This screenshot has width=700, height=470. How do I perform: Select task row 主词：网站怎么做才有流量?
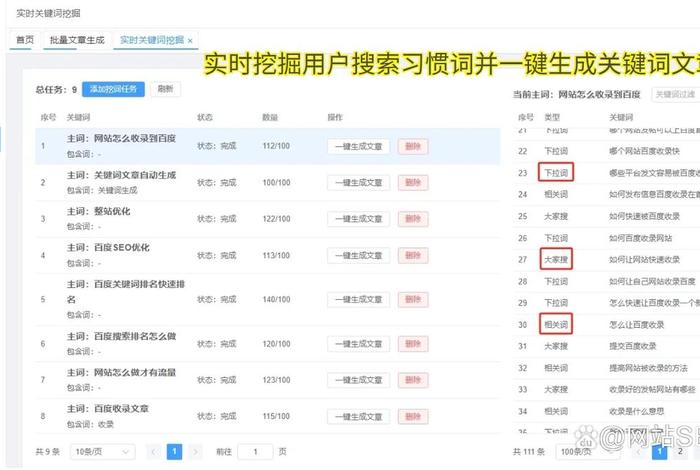[267, 380]
